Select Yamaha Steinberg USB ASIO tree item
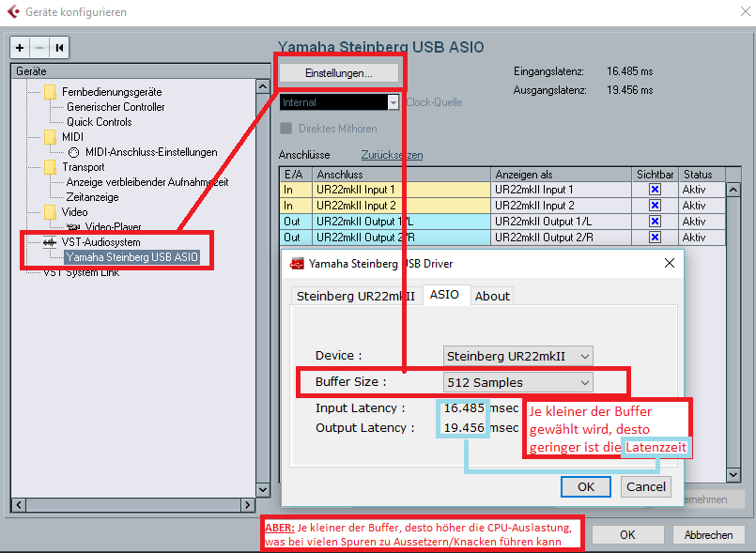The width and height of the screenshot is (756, 553). tap(132, 257)
